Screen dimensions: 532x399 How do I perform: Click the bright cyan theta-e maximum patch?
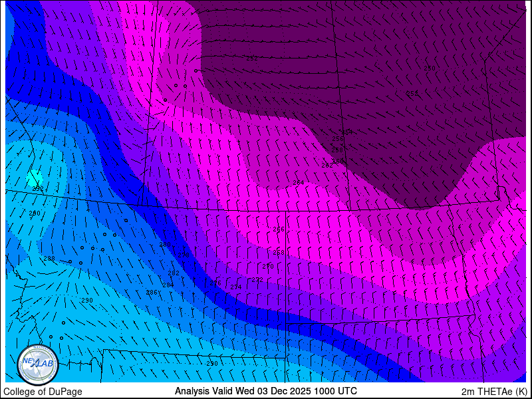pyautogui.click(x=35, y=178)
